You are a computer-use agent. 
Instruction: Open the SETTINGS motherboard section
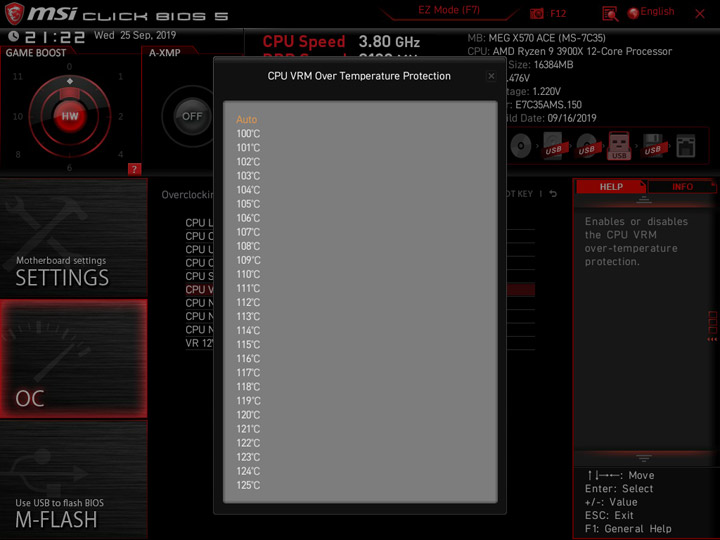73,237
